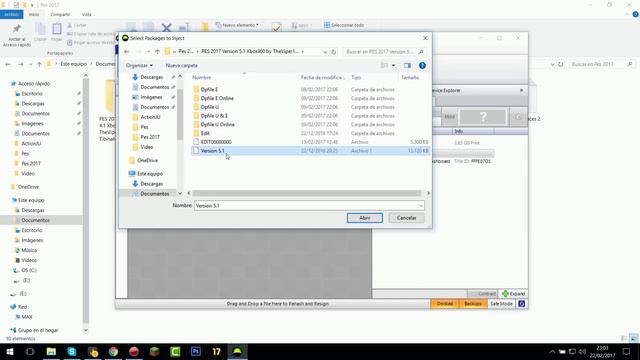Click the Download tab in Horizon

click(445, 304)
